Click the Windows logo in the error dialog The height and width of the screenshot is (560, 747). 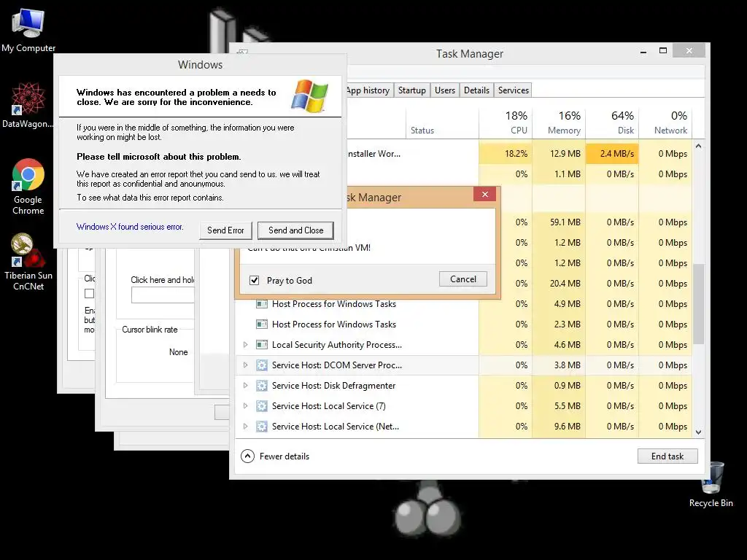tap(309, 96)
